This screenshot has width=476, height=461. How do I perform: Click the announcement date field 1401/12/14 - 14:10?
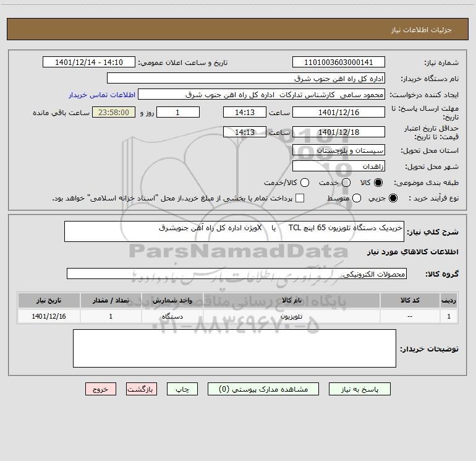coord(89,62)
